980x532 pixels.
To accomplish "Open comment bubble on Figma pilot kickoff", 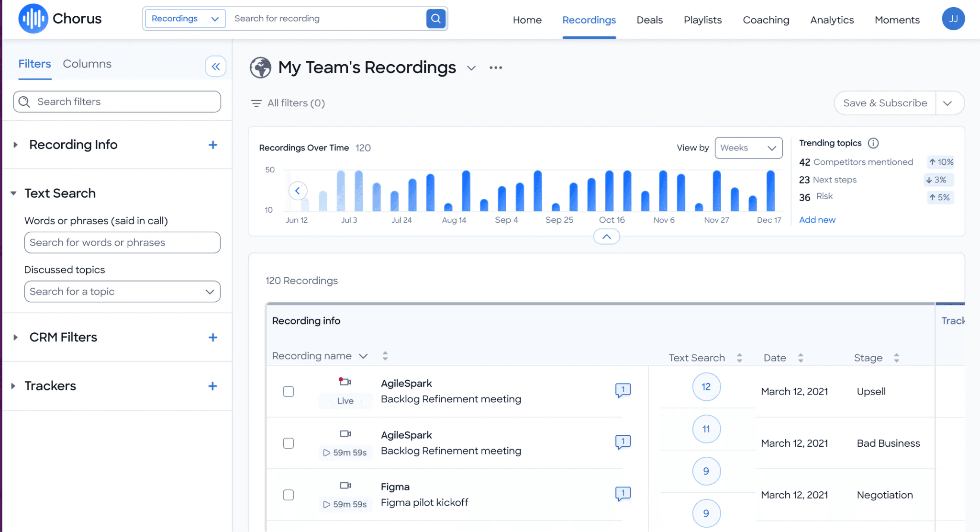I will click(x=623, y=493).
